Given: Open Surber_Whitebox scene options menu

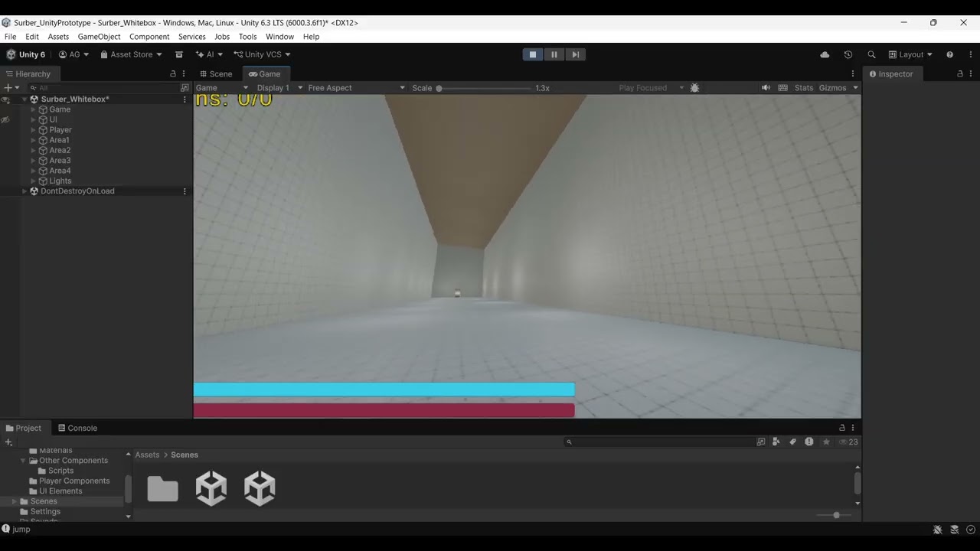Looking at the screenshot, I should [185, 99].
